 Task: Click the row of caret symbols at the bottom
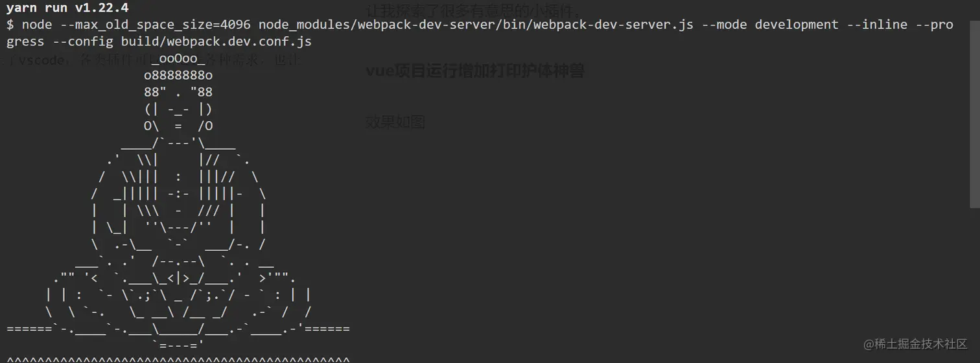pos(178,360)
